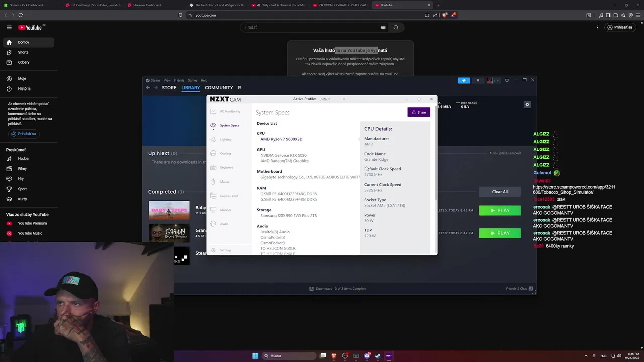The image size is (644, 362).
Task: Open Friends menu in Steam
Action: pos(179,80)
